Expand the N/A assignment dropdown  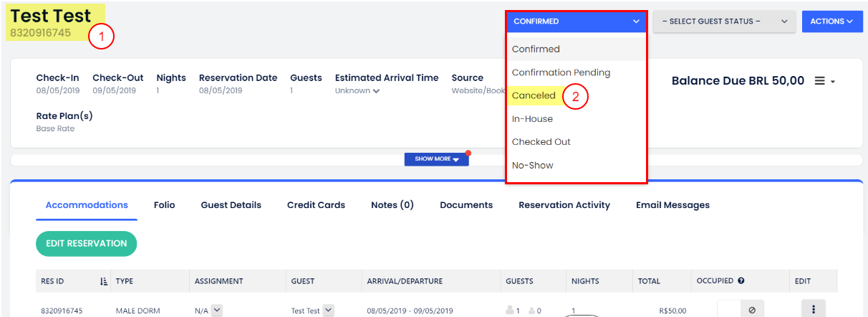click(217, 311)
